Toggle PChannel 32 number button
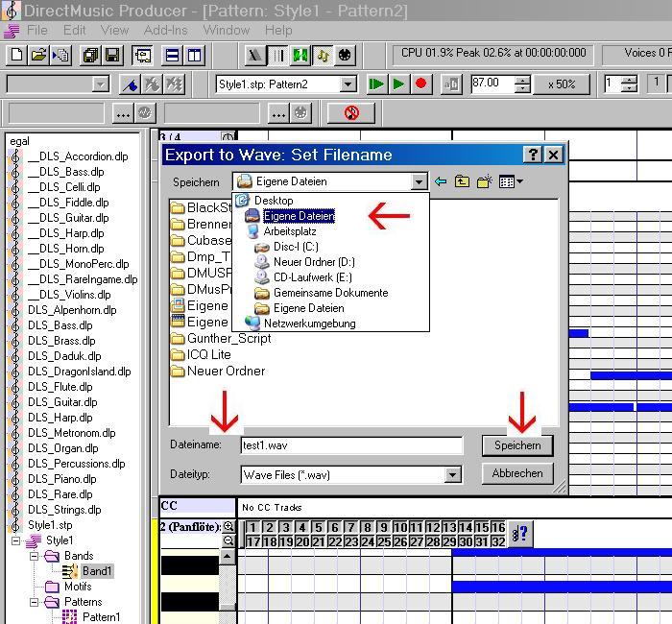Viewport: 672px width, 624px height. click(497, 541)
